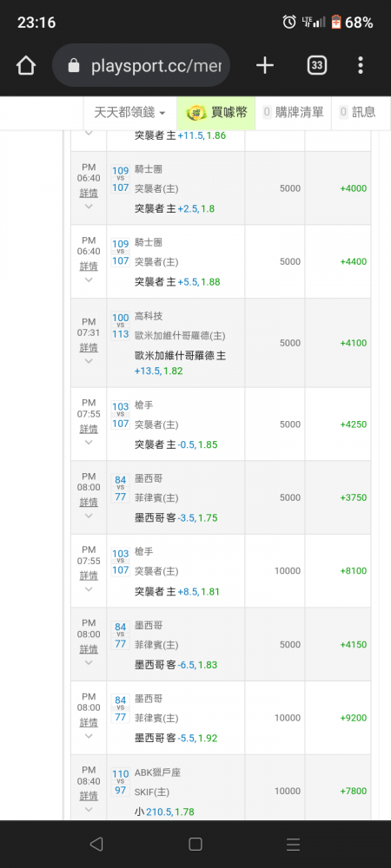The width and height of the screenshot is (391, 868).
Task: Open the 訊息 messages tab
Action: click(357, 112)
